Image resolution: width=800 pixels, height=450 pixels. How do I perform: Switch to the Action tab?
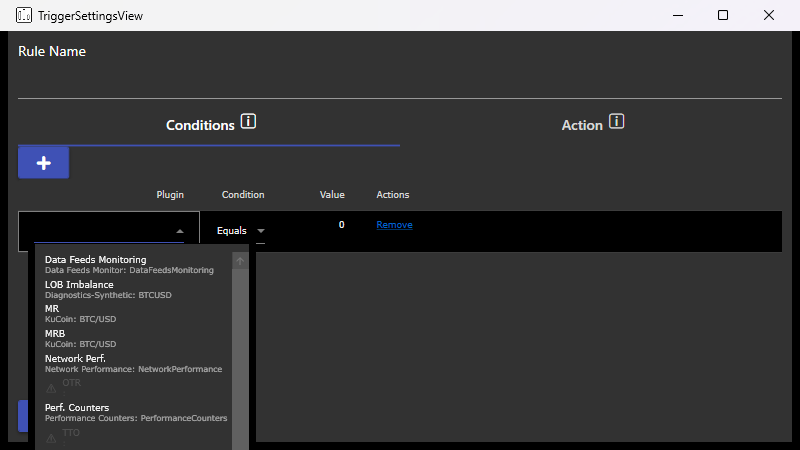tap(591, 124)
